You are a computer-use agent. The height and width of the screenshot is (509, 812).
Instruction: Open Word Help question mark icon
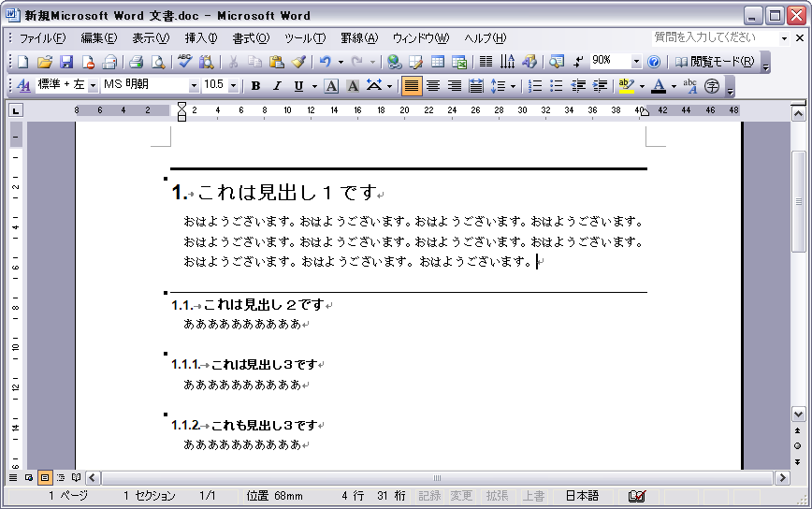654,62
